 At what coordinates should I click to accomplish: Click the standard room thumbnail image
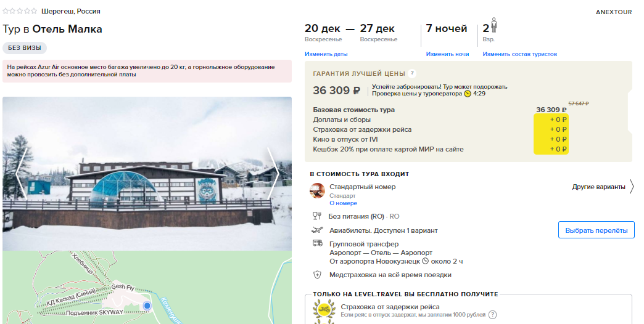[x=317, y=191]
